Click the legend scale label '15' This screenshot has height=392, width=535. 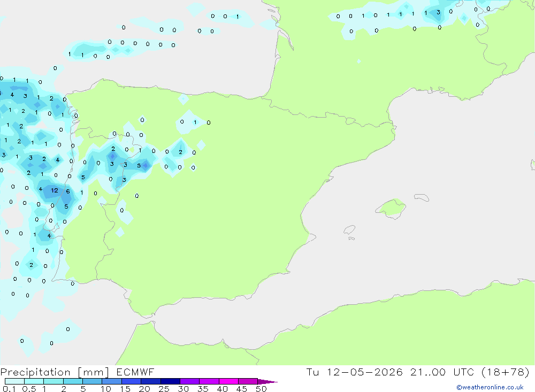(x=125, y=389)
